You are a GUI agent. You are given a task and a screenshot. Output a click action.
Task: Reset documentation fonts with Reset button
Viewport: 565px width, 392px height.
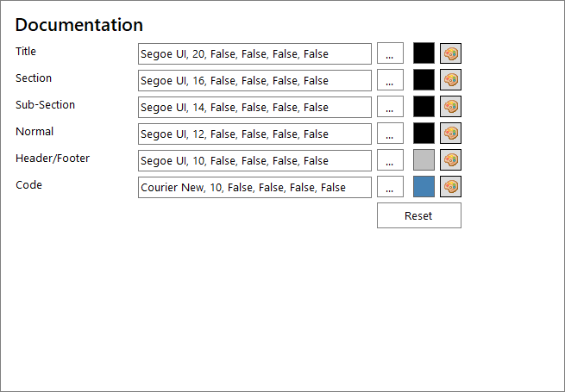click(x=419, y=215)
